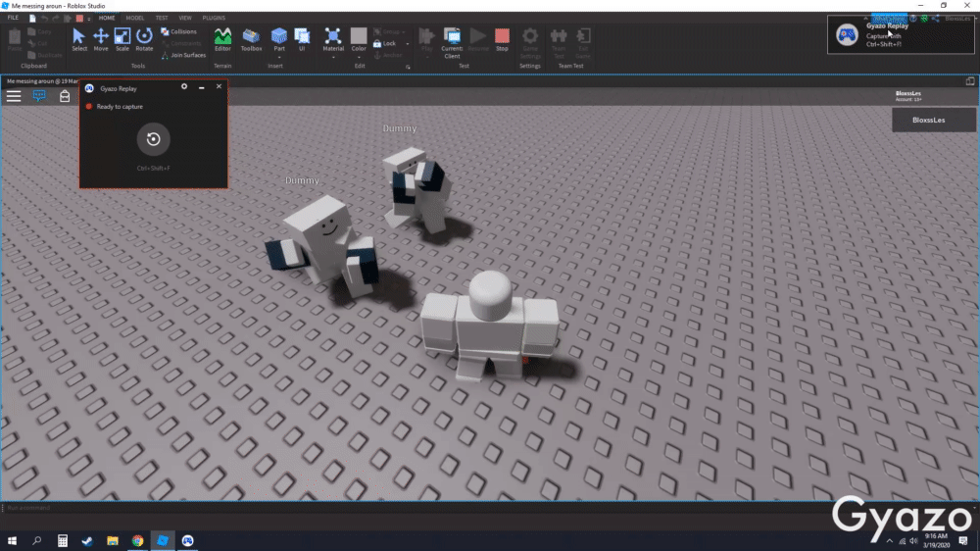Click the Copy clipboard item

[39, 32]
